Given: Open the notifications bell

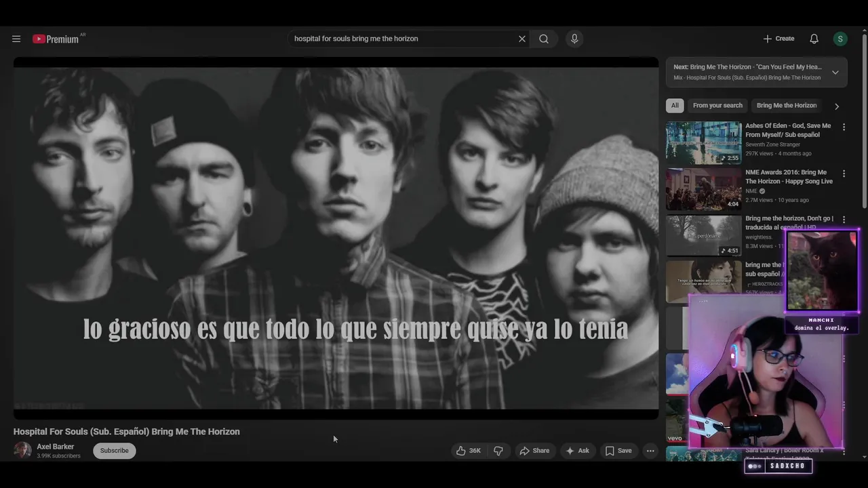Looking at the screenshot, I should point(814,39).
